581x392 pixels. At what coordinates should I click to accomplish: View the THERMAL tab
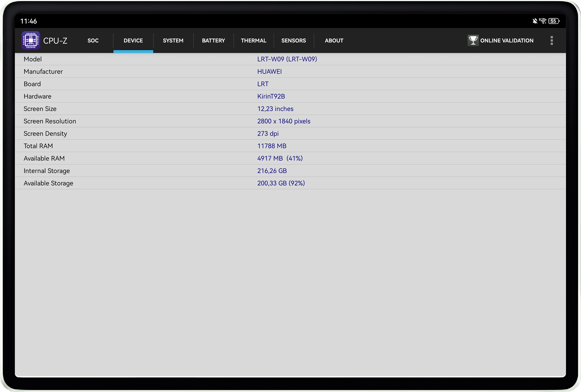[x=254, y=41]
